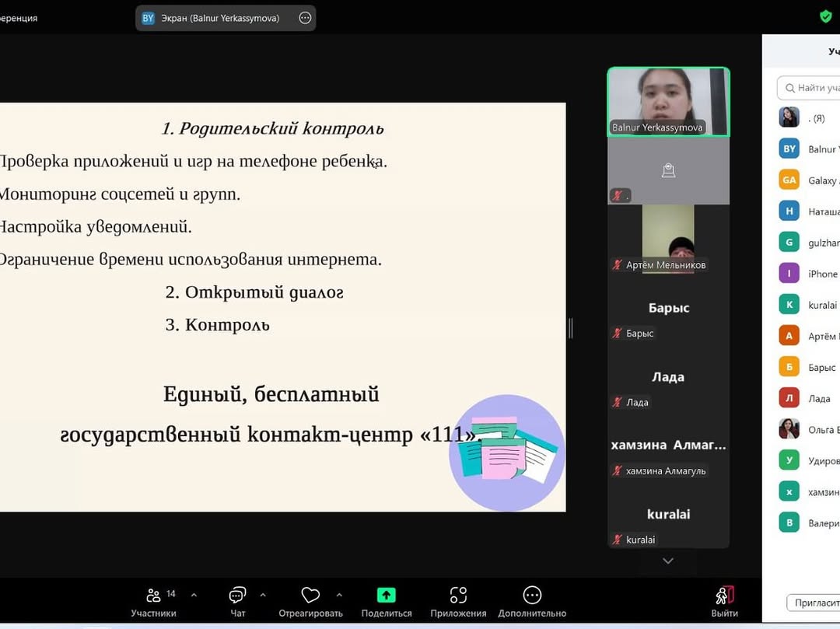The image size is (840, 629).
Task: Click the panel resize handle beside the slide
Action: coord(571,328)
